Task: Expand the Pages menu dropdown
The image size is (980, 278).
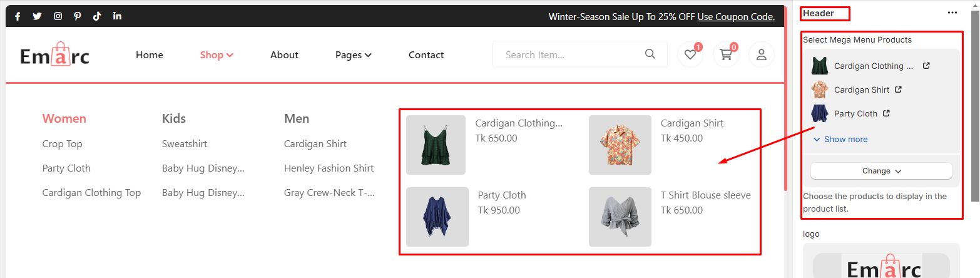Action: [x=354, y=55]
